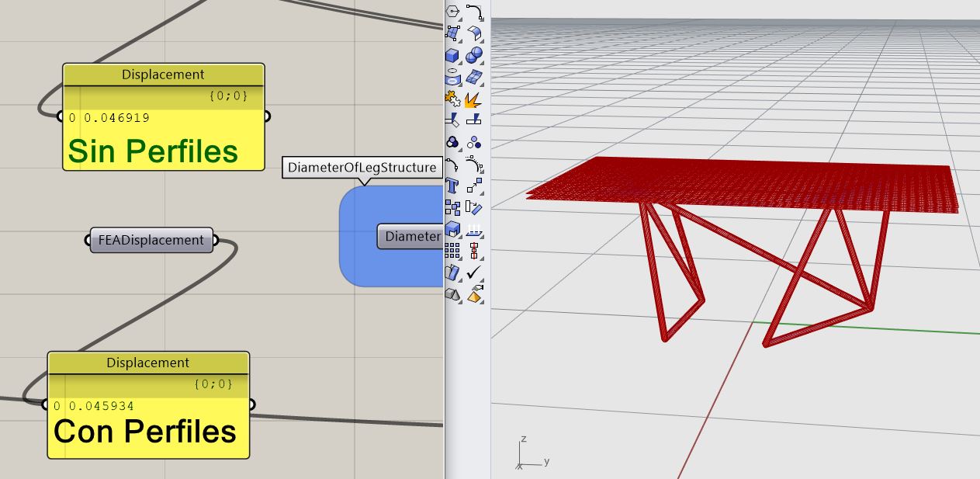
Task: Select the Rectangular Array grid icon
Action: pyautogui.click(x=453, y=251)
